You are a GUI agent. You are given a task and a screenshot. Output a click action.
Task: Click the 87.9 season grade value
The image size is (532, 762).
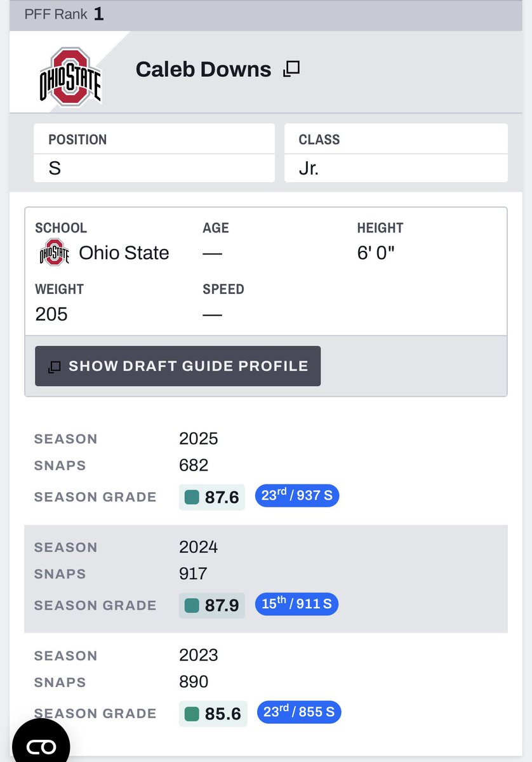tap(222, 606)
